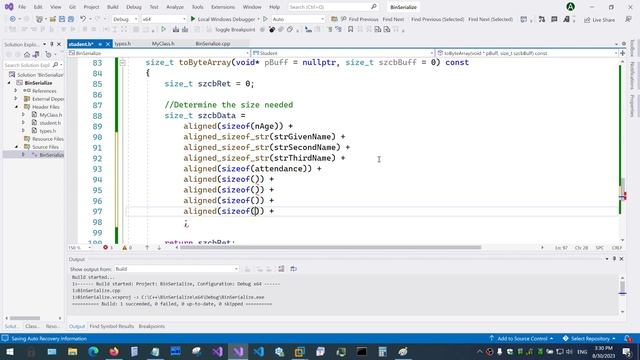
Task: Click the Live Share button
Action: pyautogui.click(x=599, y=20)
